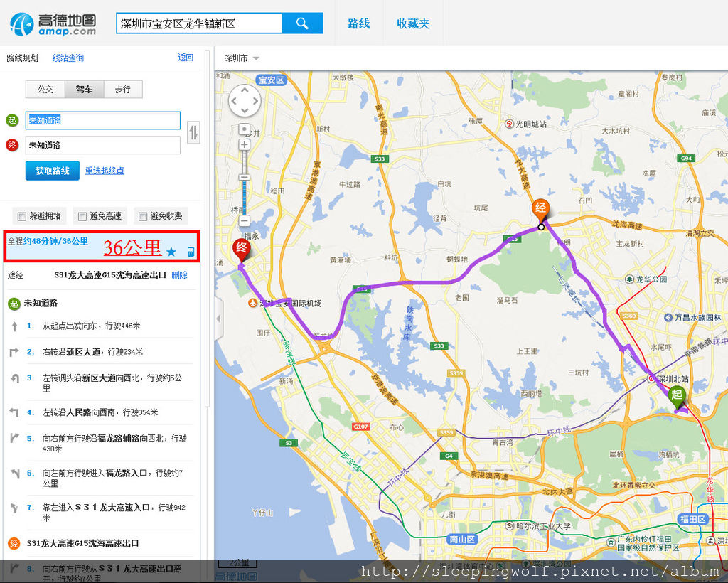This screenshot has width=728, height=583.
Task: Favorite this route with the star icon
Action: click(x=171, y=252)
